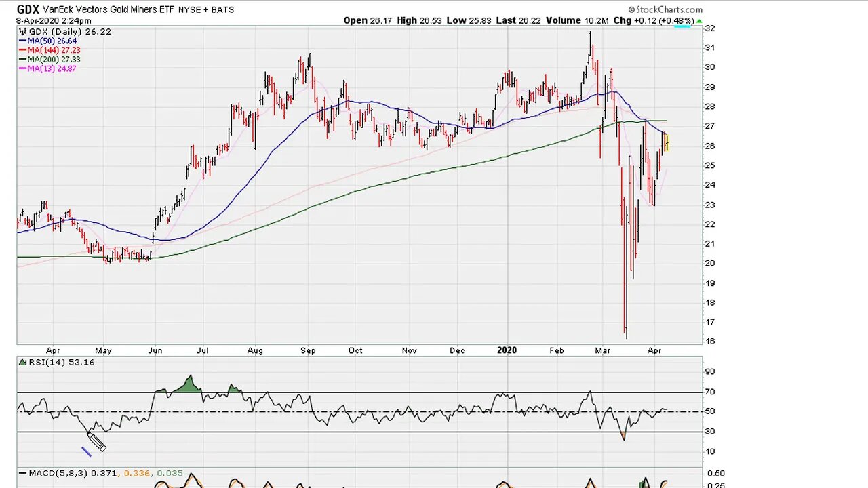The height and width of the screenshot is (488, 868).
Task: Select the Low 25.83 value
Action: pos(470,20)
